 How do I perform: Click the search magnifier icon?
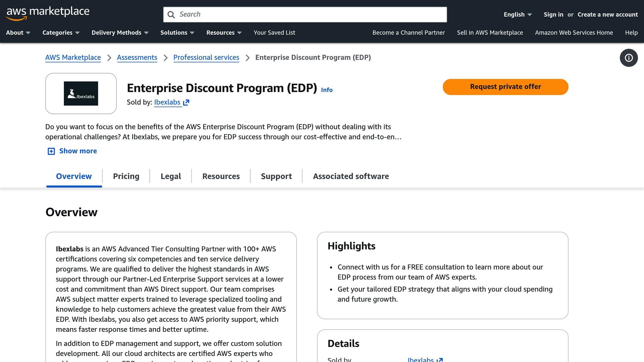coord(171,14)
